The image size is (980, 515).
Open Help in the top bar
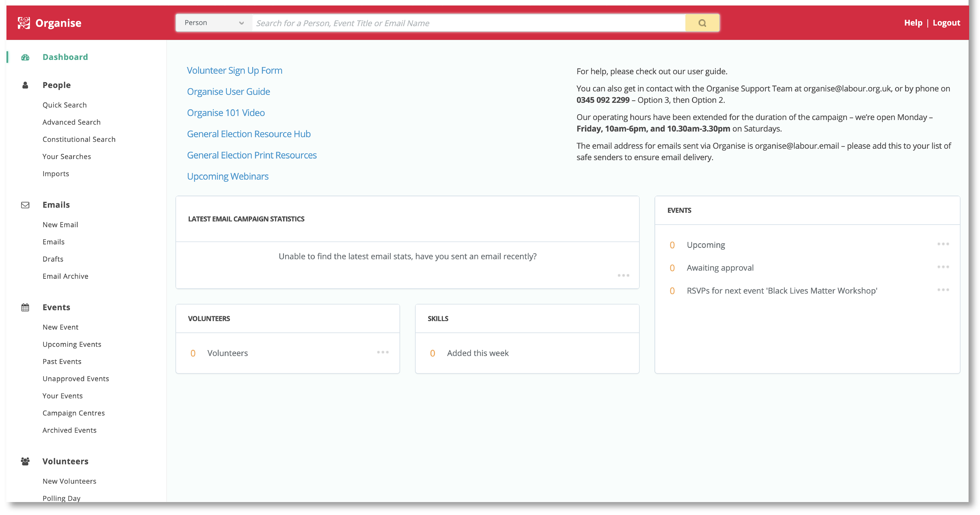(913, 23)
